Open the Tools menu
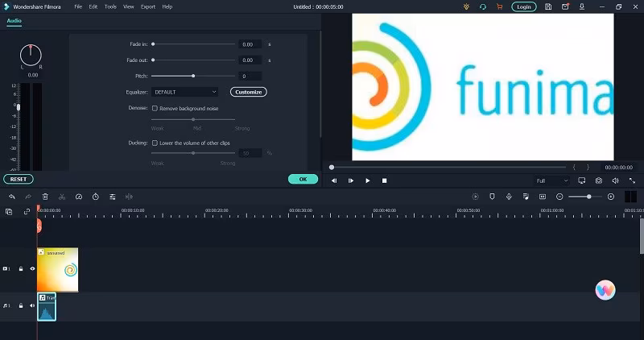The width and height of the screenshot is (644, 340). [110, 6]
